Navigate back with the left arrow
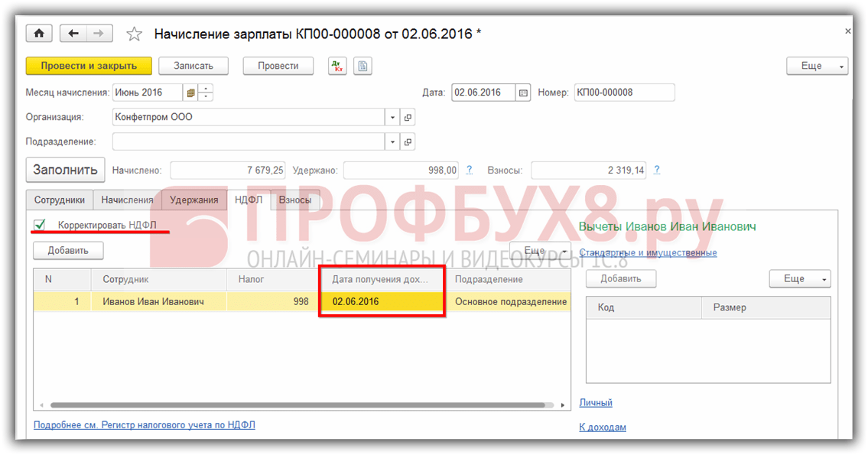 [73, 34]
